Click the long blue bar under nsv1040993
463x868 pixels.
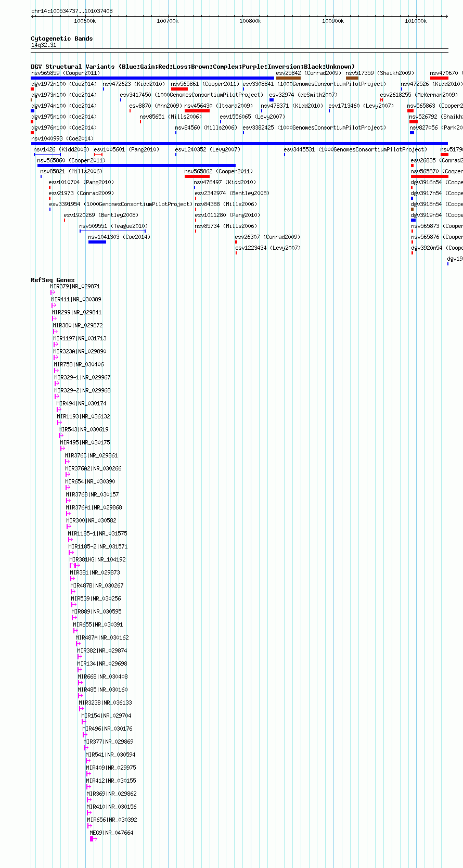(x=239, y=144)
